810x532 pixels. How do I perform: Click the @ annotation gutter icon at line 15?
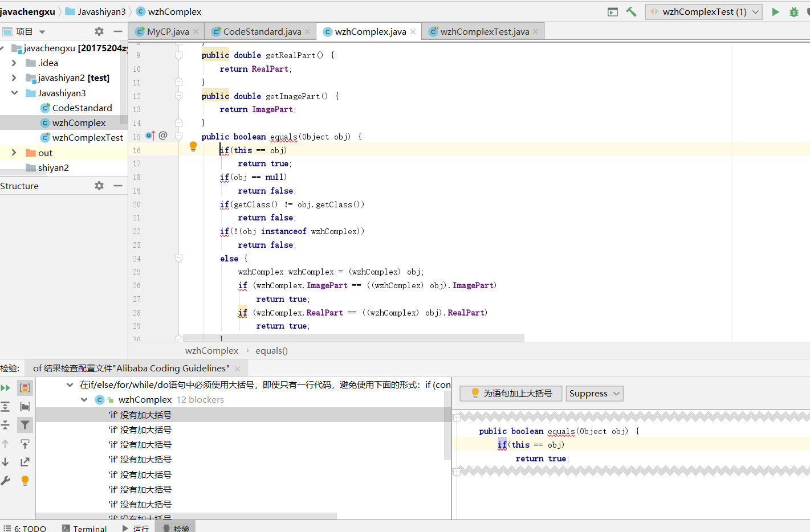point(163,136)
